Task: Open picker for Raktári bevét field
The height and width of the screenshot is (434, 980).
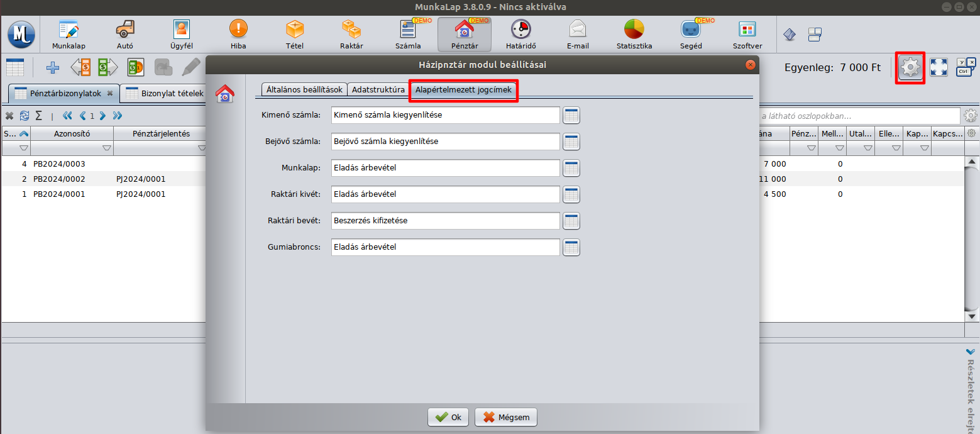Action: (571, 221)
